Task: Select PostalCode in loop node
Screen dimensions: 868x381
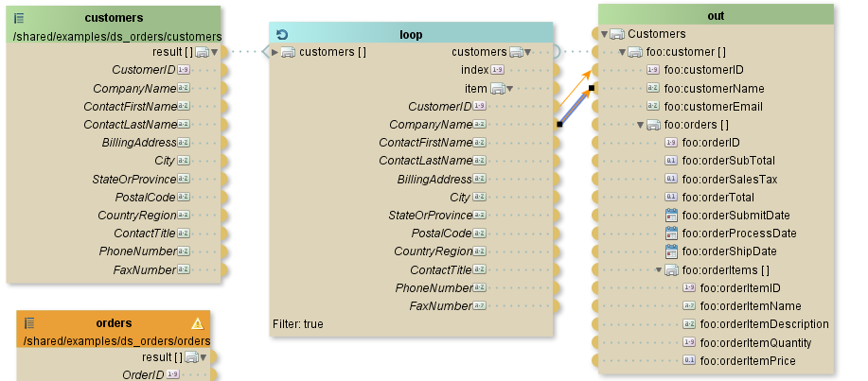Action: (442, 234)
